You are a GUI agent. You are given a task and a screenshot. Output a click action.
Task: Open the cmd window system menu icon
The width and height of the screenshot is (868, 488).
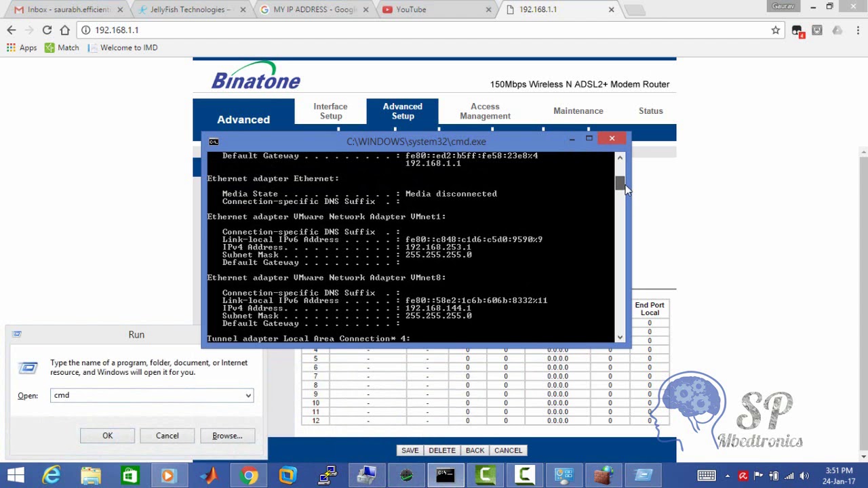point(214,142)
